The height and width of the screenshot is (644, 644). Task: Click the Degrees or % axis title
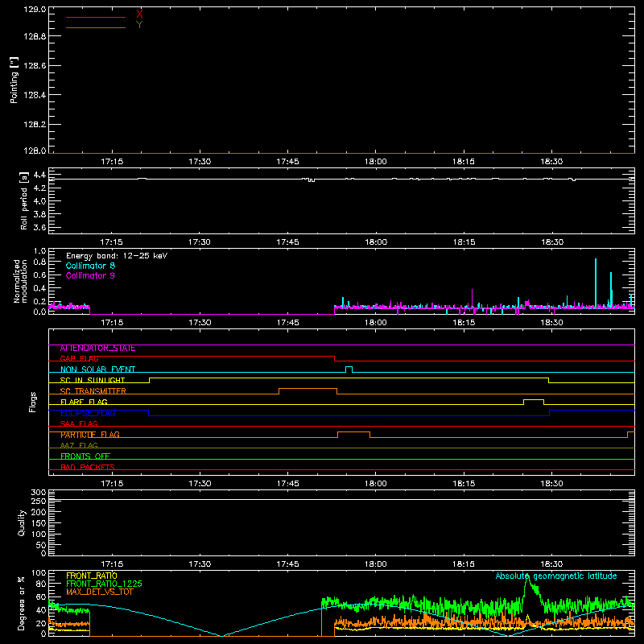pos(22,603)
